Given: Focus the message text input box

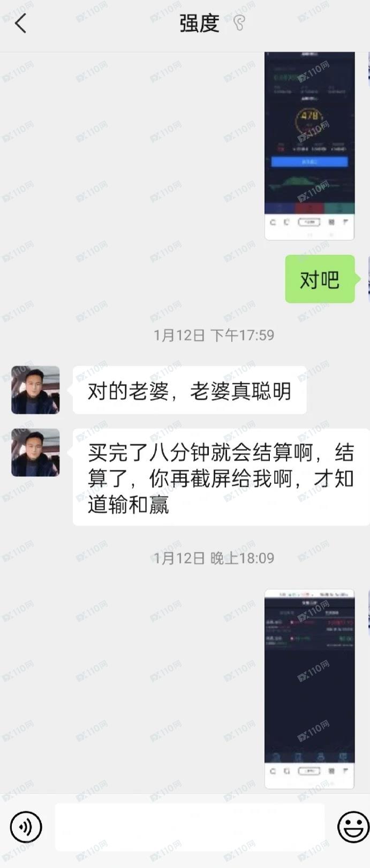Looking at the screenshot, I should (190, 827).
